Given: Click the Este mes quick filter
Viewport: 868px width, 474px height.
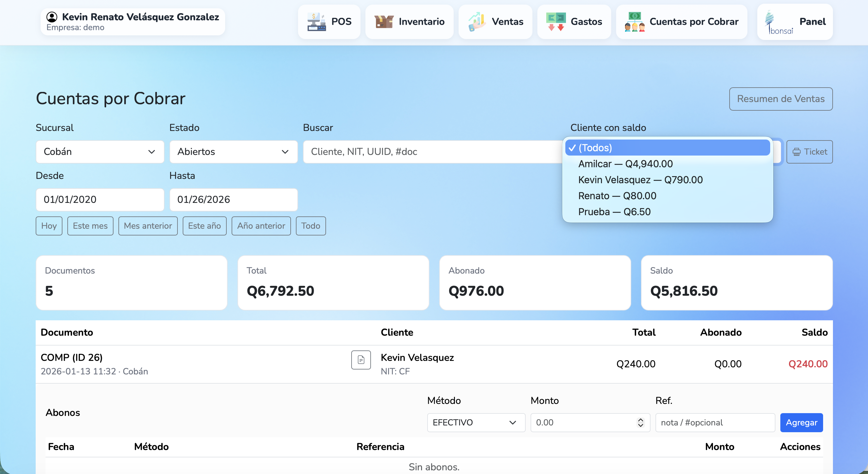Looking at the screenshot, I should tap(90, 226).
